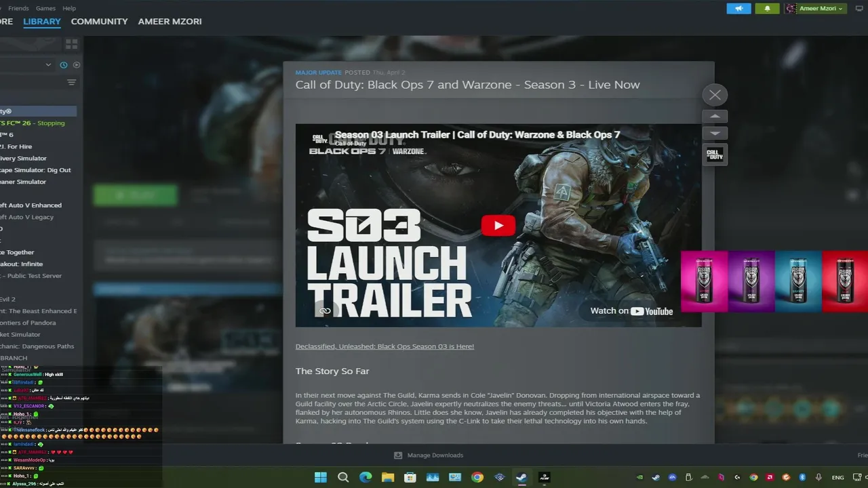The height and width of the screenshot is (488, 868).
Task: Open the AMD software tray icon
Action: click(770, 477)
